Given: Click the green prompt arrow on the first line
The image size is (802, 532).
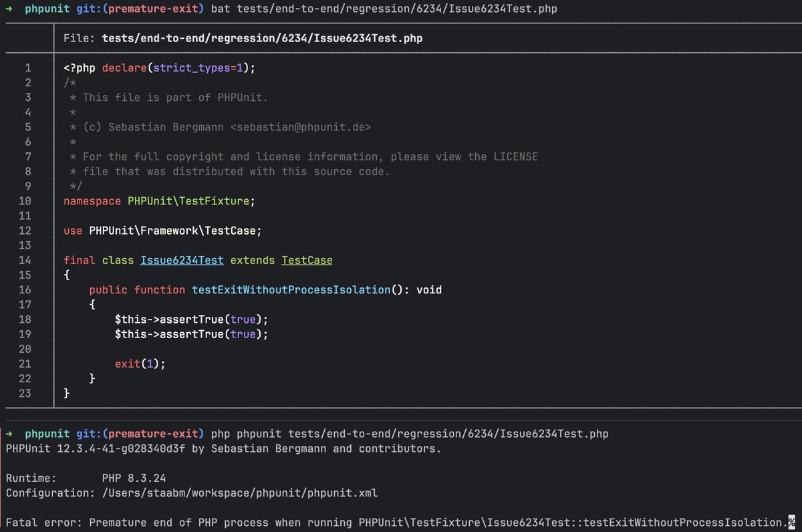Looking at the screenshot, I should click(x=9, y=9).
